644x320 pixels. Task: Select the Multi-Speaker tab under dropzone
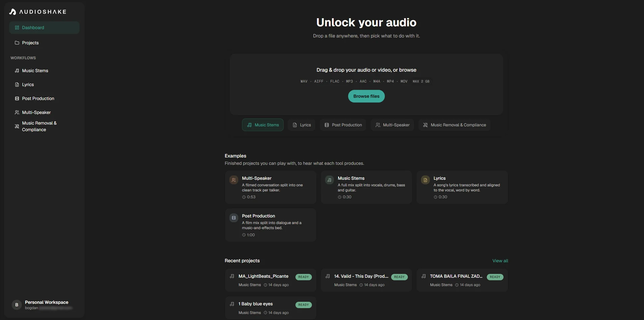pyautogui.click(x=392, y=125)
